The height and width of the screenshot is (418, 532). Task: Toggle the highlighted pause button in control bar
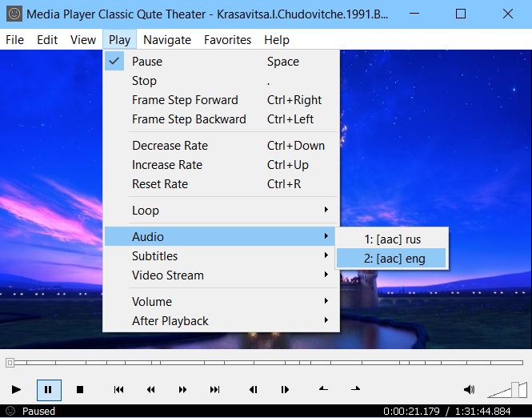[x=48, y=390]
